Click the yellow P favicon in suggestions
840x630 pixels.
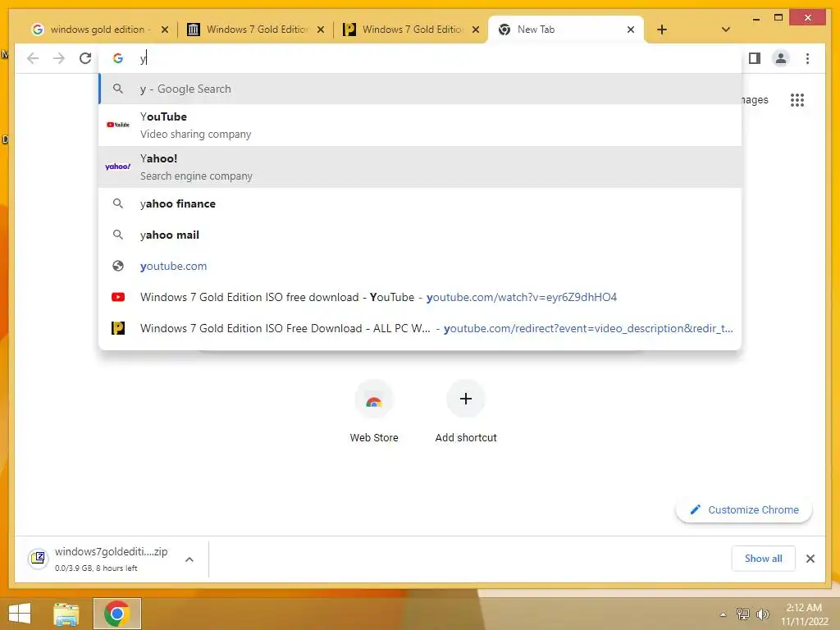[118, 328]
